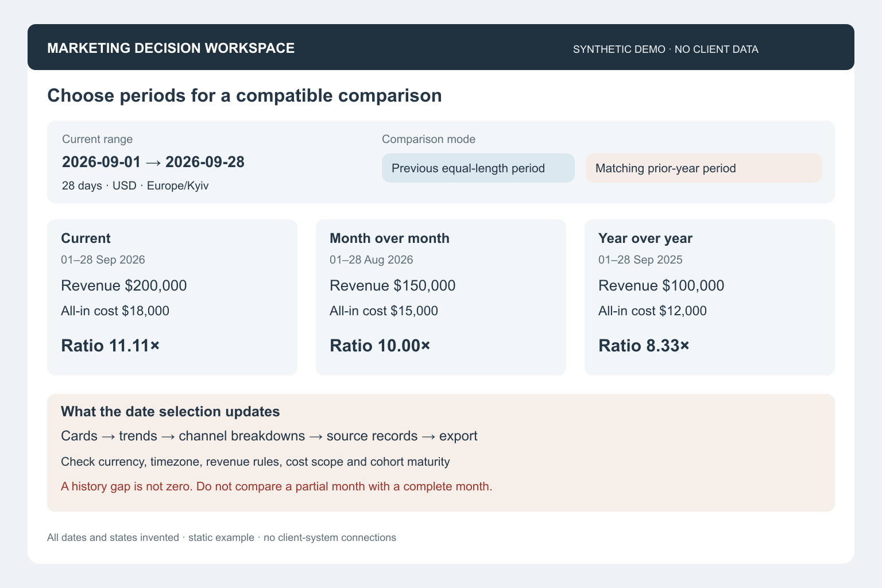The height and width of the screenshot is (588, 882).
Task: Click 'Ratio 10.00×' value
Action: [x=380, y=346]
